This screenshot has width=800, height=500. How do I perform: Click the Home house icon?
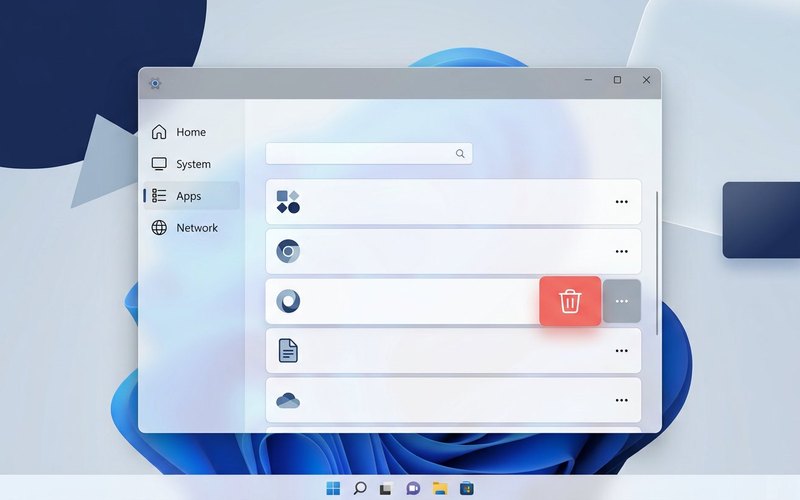tap(159, 132)
